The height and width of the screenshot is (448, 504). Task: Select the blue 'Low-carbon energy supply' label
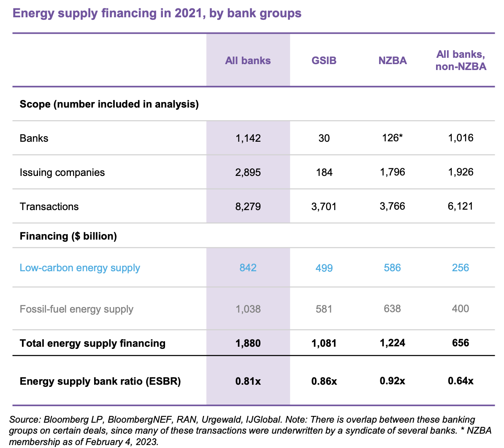coord(80,268)
